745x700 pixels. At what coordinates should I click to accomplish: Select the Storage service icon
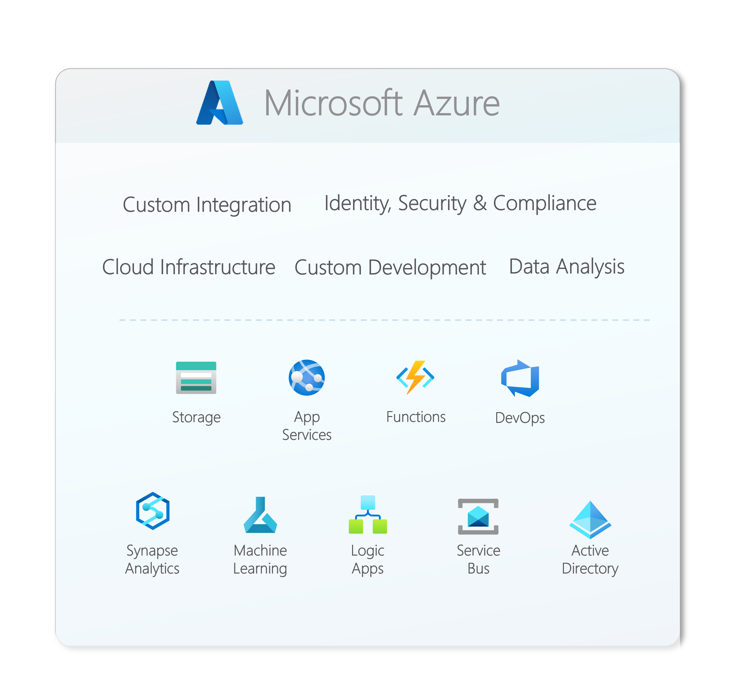(x=196, y=378)
